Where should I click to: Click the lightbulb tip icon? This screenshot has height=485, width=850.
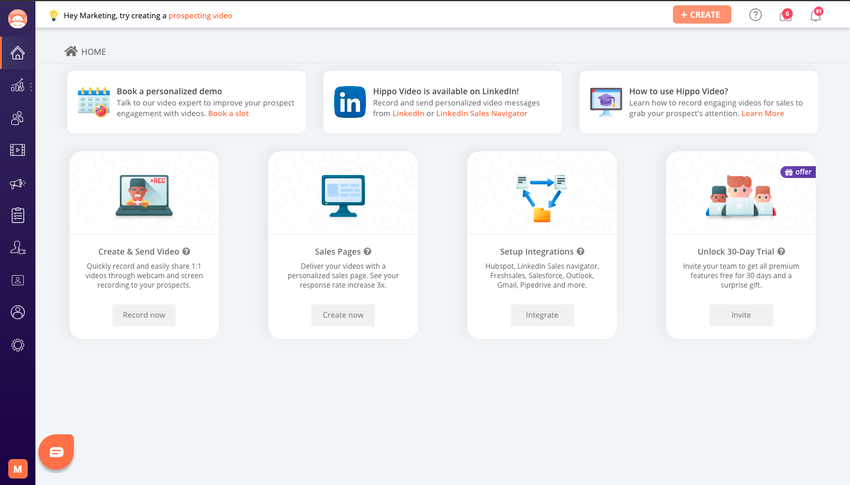pos(53,15)
